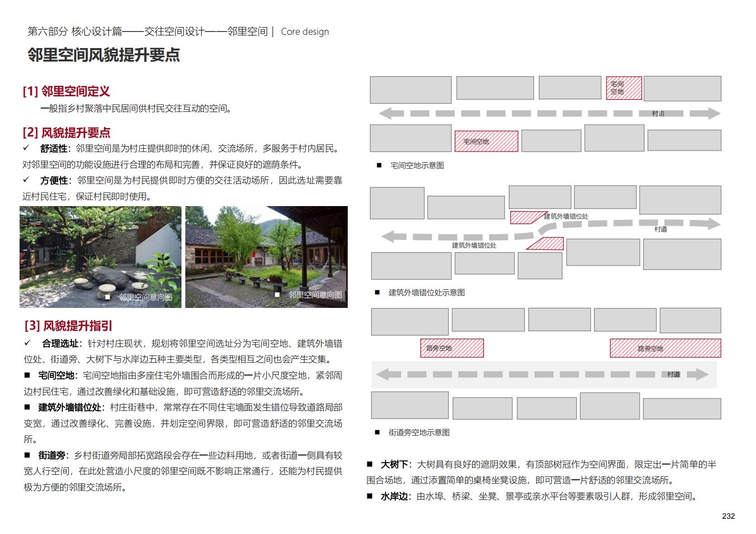Viewport: 756px width, 534px height.
Task: Click the upper 建筑外墙错位处 diagram label
Action: 566,216
